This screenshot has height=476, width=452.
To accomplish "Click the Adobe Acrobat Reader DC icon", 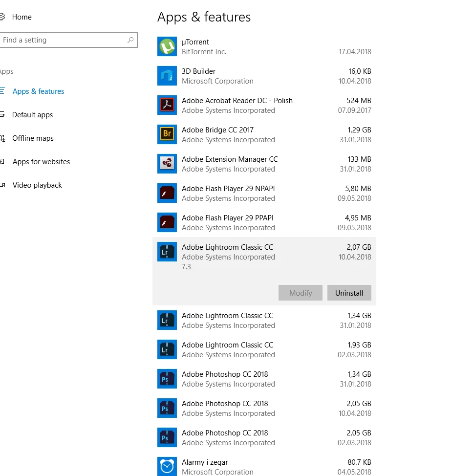I will point(167,105).
